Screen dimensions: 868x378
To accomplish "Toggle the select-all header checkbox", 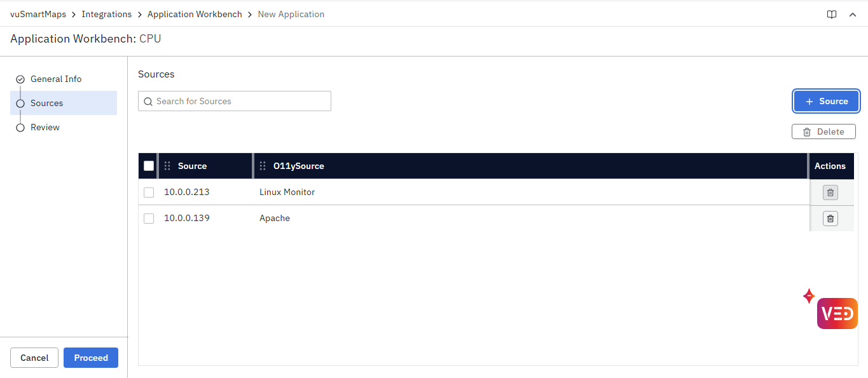I will coord(149,166).
